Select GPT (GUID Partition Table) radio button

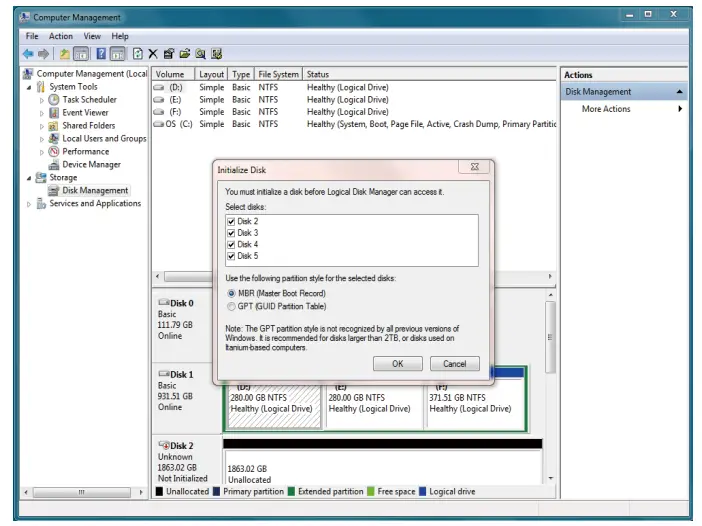pyautogui.click(x=231, y=307)
